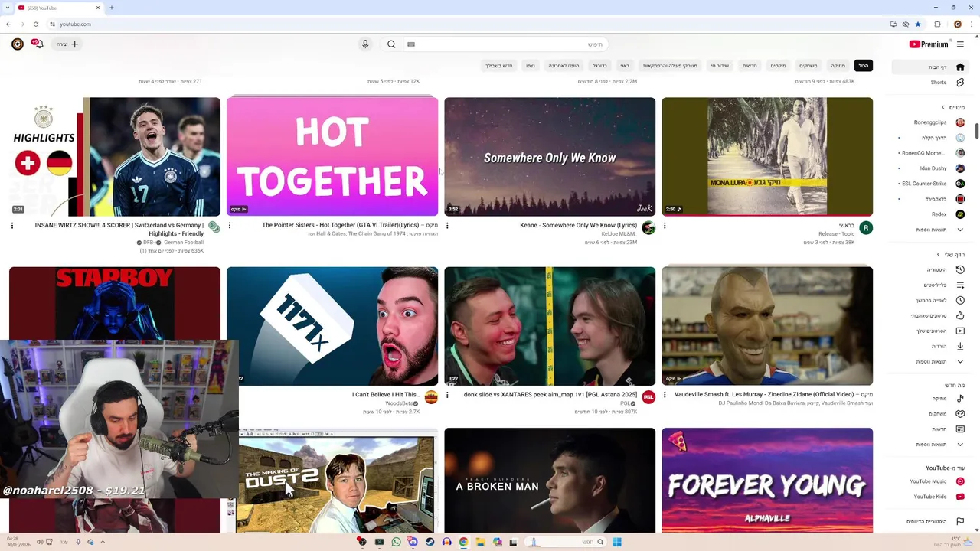Open watch history clock-arrow icon in sidebar
Image resolution: width=980 pixels, height=551 pixels.
pyautogui.click(x=960, y=269)
